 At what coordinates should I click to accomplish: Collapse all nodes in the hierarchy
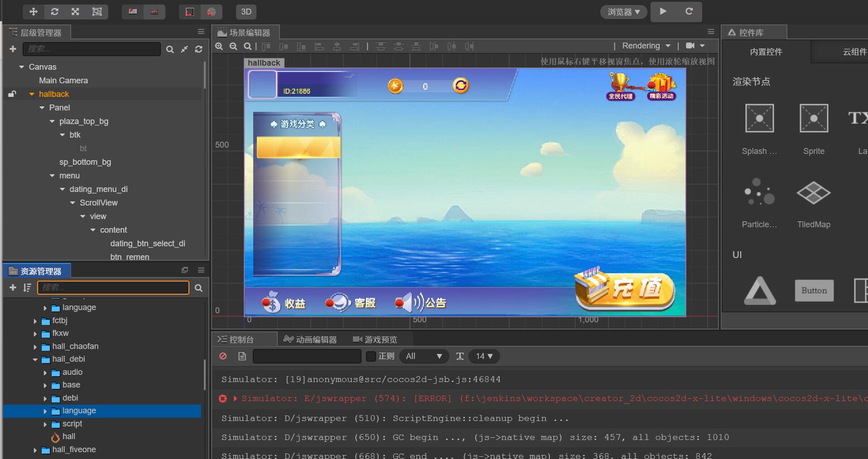(x=184, y=49)
